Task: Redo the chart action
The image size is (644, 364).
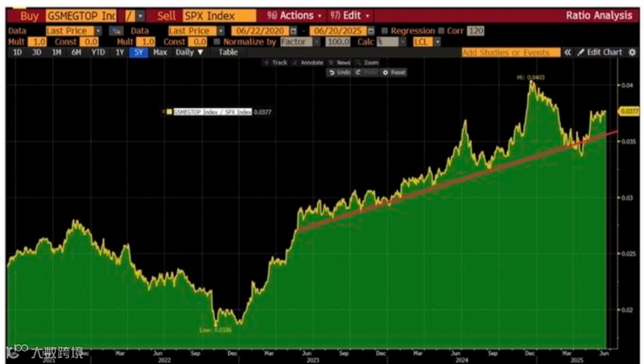Action: 366,72
